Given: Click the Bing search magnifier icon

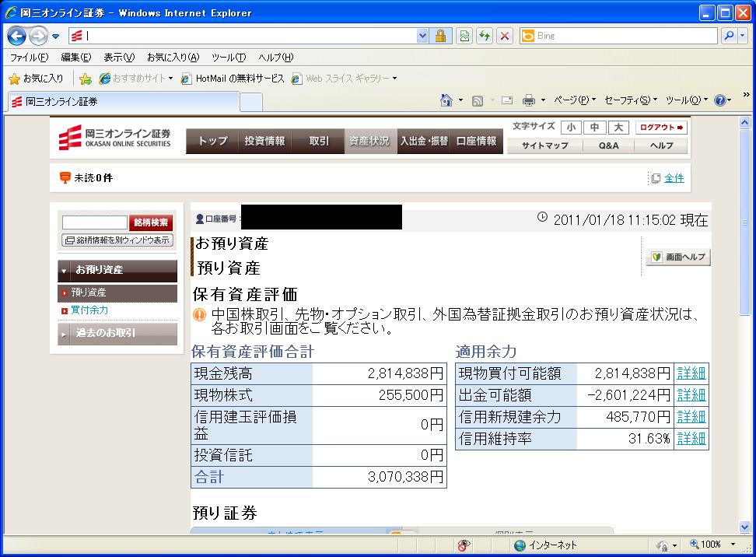Looking at the screenshot, I should click(729, 36).
